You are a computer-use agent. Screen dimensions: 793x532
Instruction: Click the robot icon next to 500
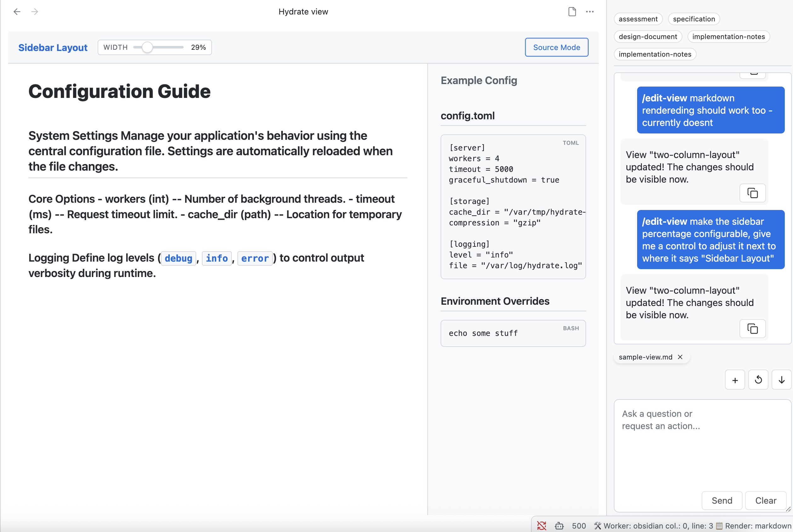(559, 526)
